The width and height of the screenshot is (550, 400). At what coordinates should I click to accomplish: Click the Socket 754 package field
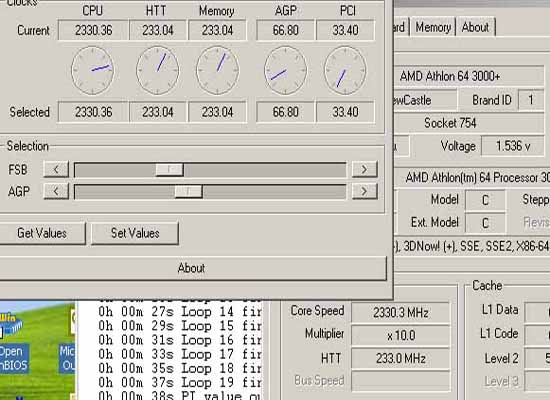469,123
